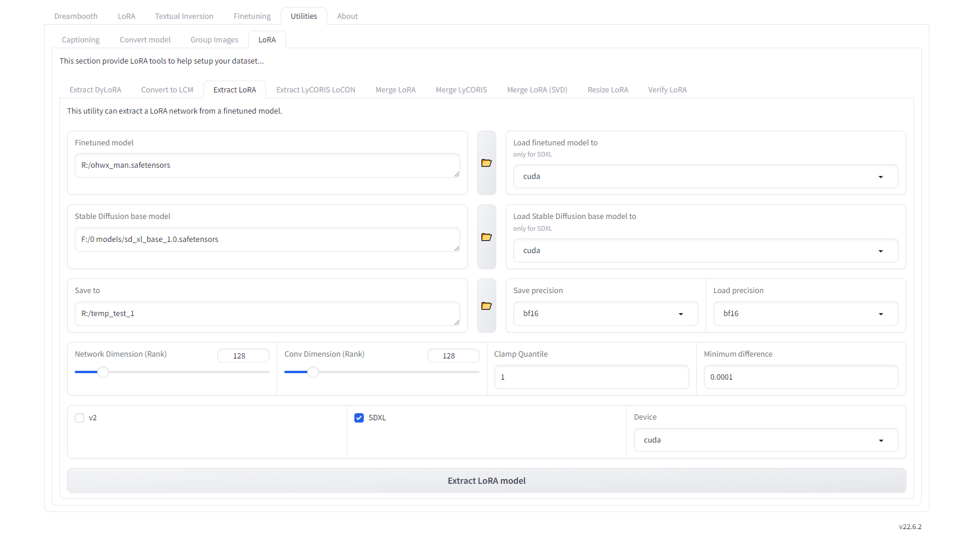The height and width of the screenshot is (555, 980).
Task: Switch to the Dreambooth tab
Action: (x=76, y=16)
